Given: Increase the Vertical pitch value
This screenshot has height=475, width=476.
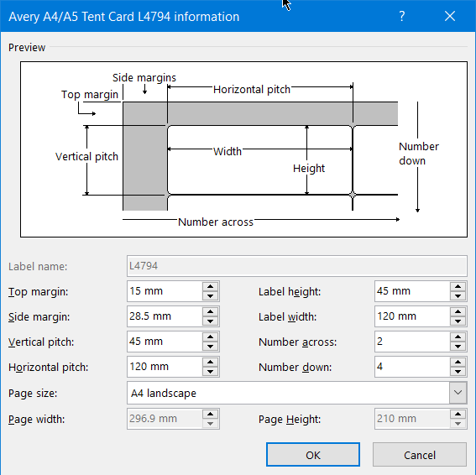Looking at the screenshot, I should tap(211, 337).
